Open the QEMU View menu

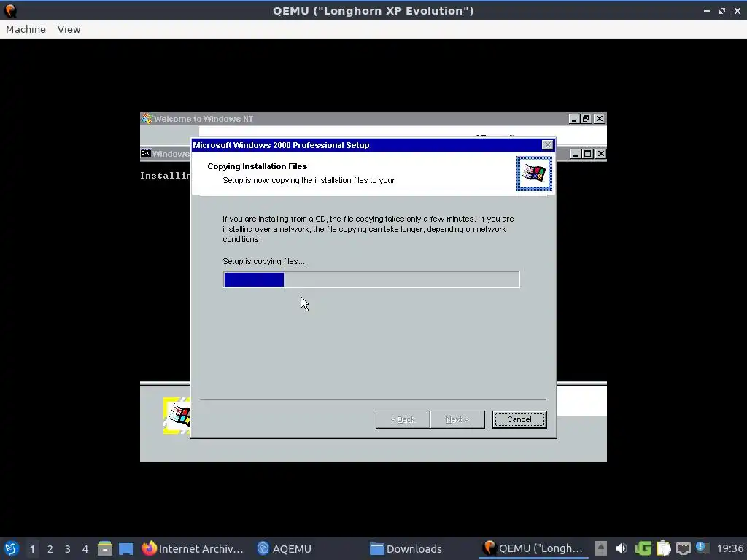pyautogui.click(x=69, y=29)
